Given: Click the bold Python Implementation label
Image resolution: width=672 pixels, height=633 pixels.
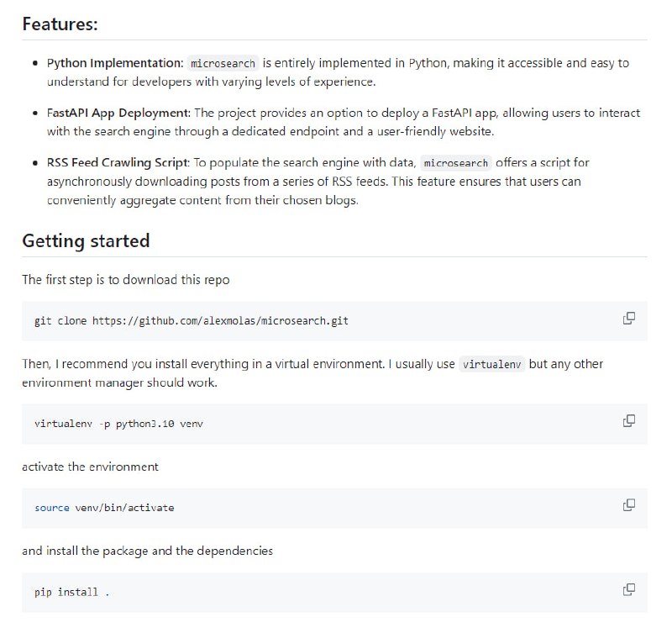Looking at the screenshot, I should [114, 63].
